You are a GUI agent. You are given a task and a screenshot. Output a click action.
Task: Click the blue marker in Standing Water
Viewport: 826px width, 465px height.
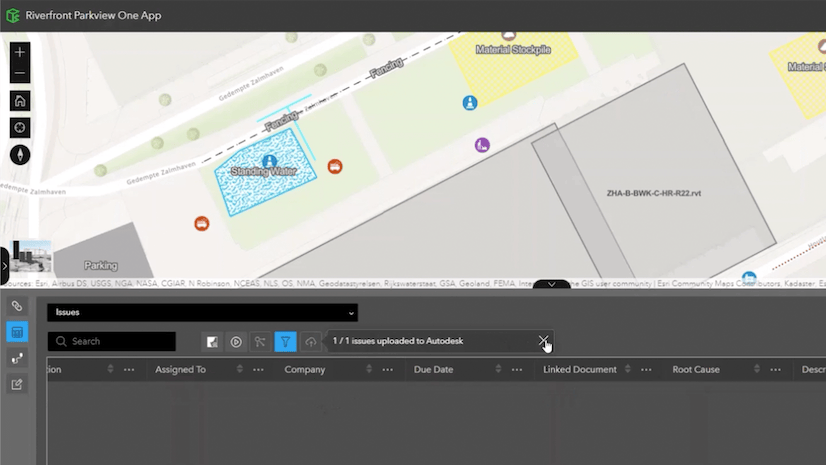(269, 161)
